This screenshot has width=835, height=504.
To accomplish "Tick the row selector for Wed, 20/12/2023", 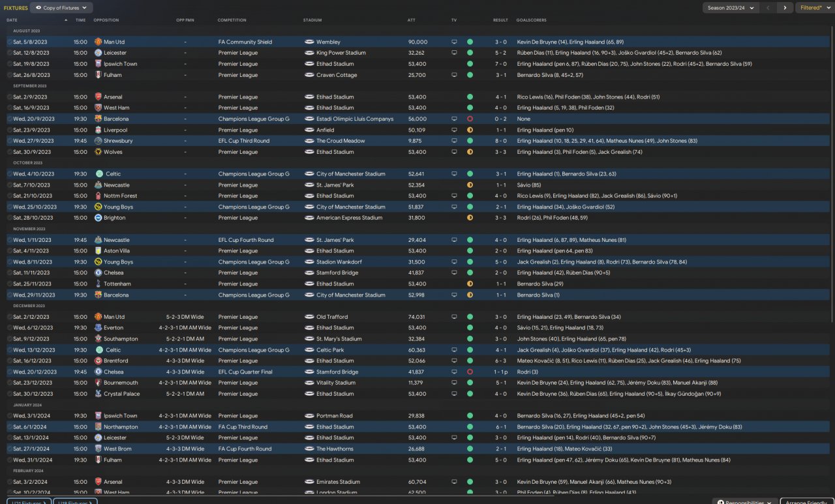I will tap(10, 372).
